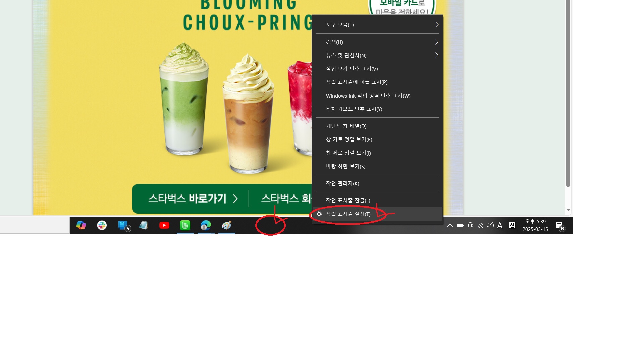
Task: Open the Slack taskbar icon
Action: [x=102, y=225]
